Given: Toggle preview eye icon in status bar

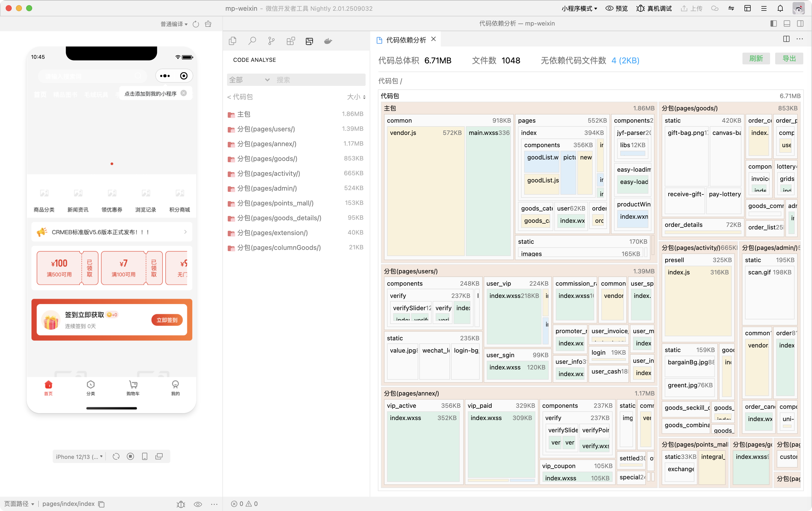Looking at the screenshot, I should (198, 504).
